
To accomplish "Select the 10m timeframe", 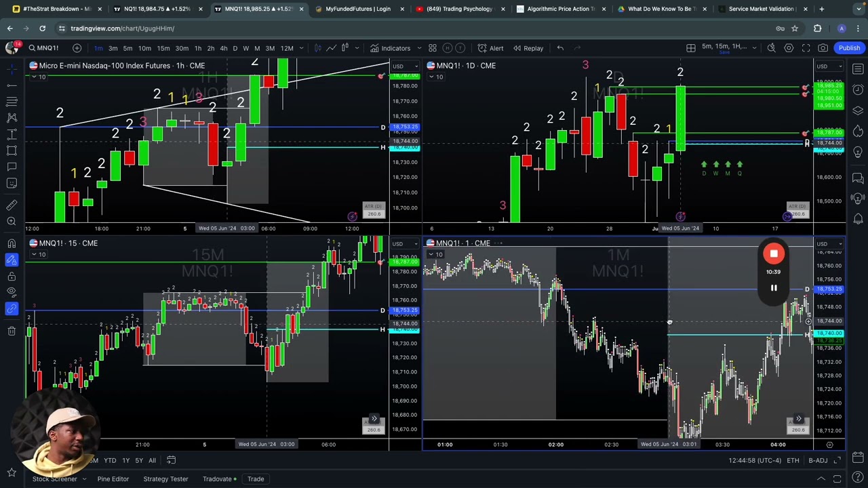I will click(144, 48).
